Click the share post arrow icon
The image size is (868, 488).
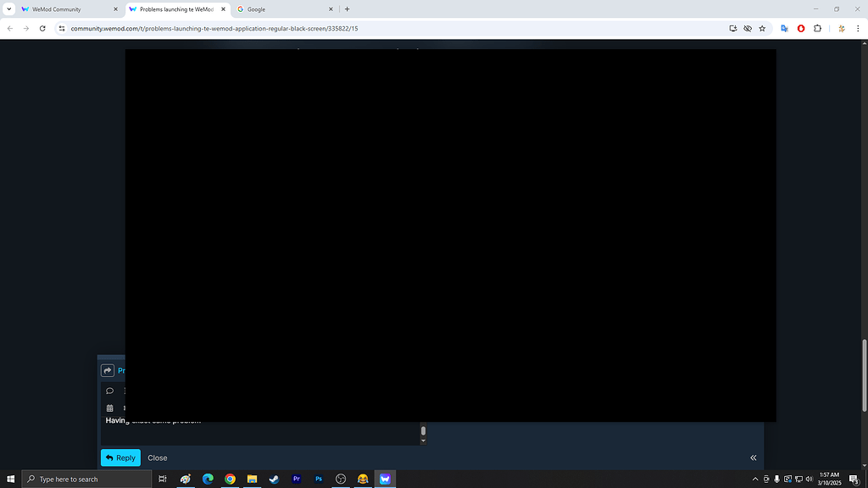108,369
